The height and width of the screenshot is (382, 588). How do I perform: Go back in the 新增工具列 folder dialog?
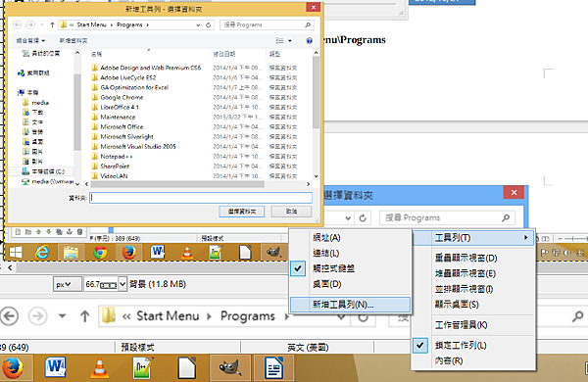coord(18,24)
